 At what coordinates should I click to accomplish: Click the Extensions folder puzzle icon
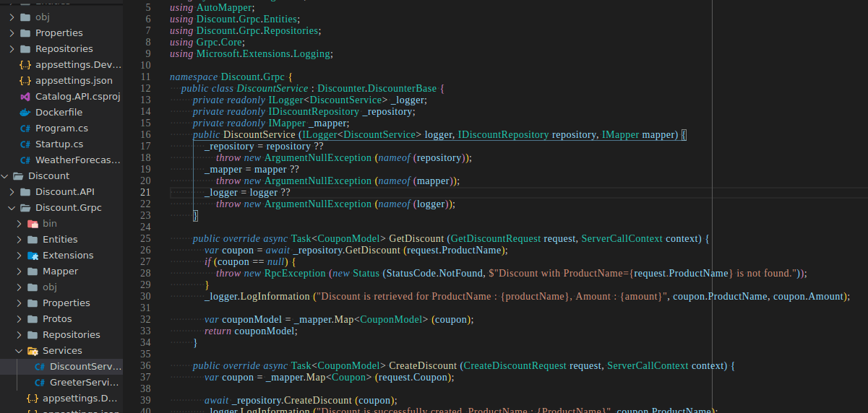[33, 255]
